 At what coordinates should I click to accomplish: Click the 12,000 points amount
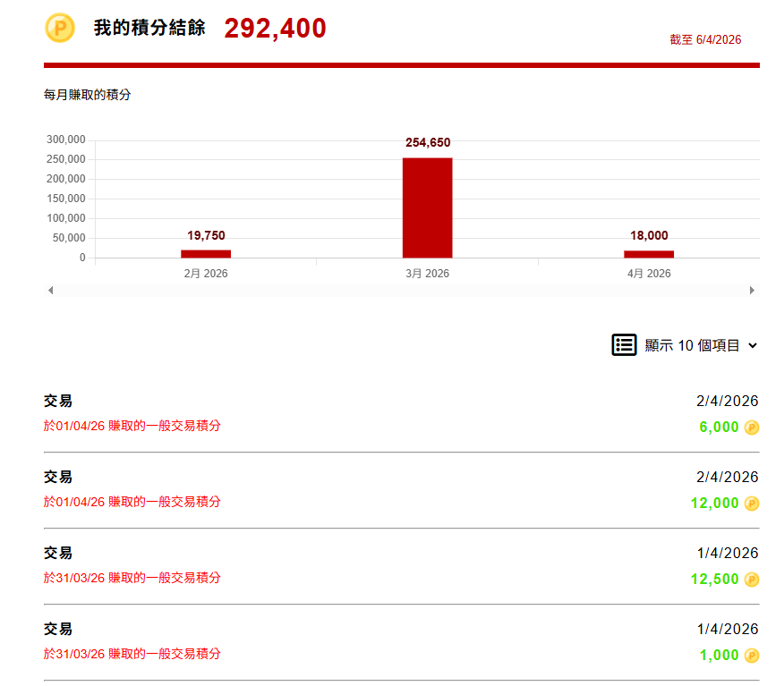point(714,504)
